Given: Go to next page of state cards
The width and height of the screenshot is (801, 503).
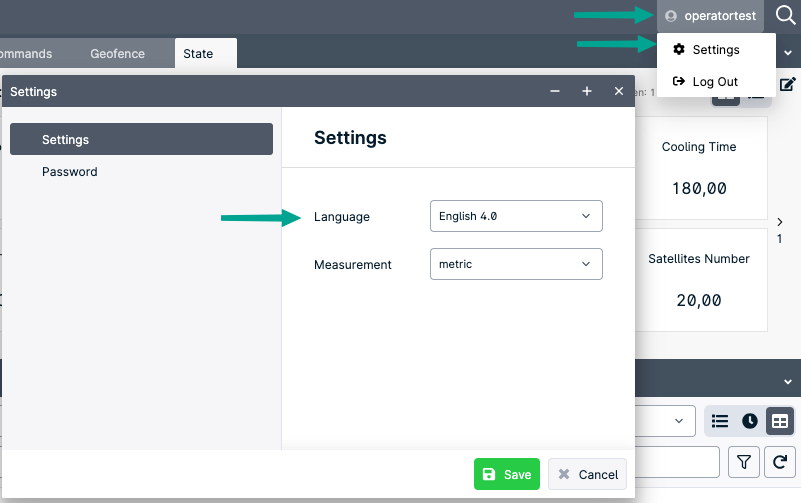Looking at the screenshot, I should tap(780, 221).
